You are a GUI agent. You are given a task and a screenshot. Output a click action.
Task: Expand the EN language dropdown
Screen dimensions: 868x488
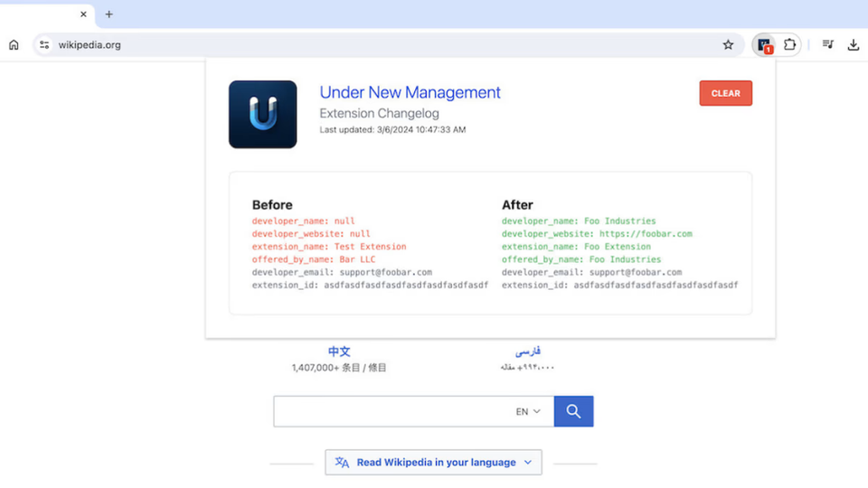pos(528,412)
